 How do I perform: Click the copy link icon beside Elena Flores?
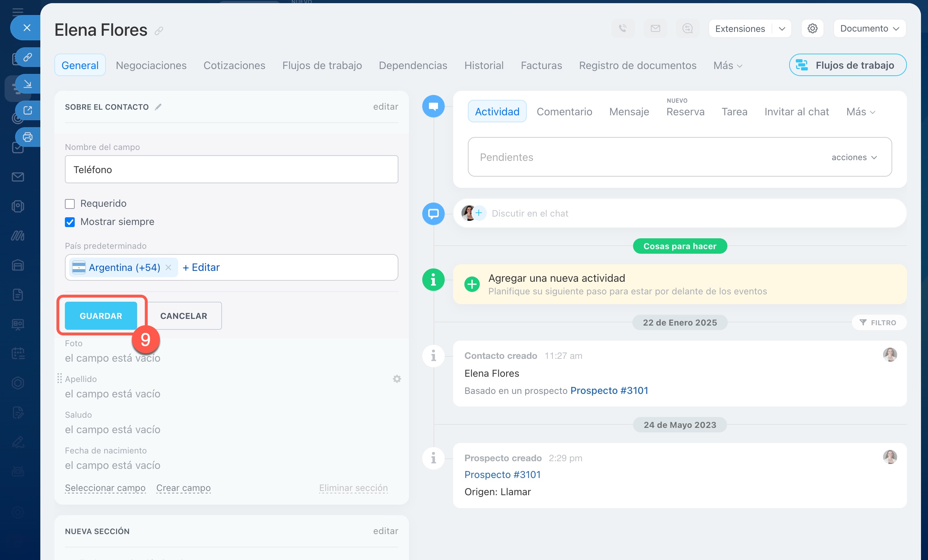159,31
